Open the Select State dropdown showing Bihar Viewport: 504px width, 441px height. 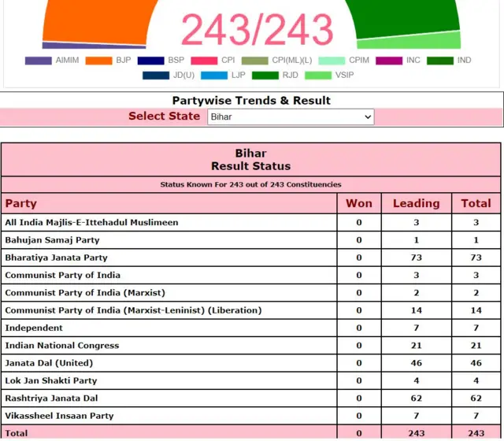(x=291, y=117)
